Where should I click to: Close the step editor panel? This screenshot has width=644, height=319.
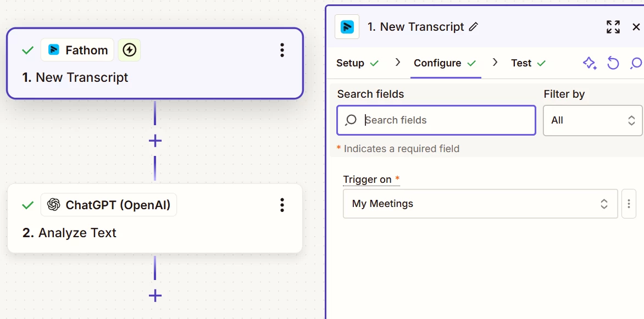(x=636, y=27)
